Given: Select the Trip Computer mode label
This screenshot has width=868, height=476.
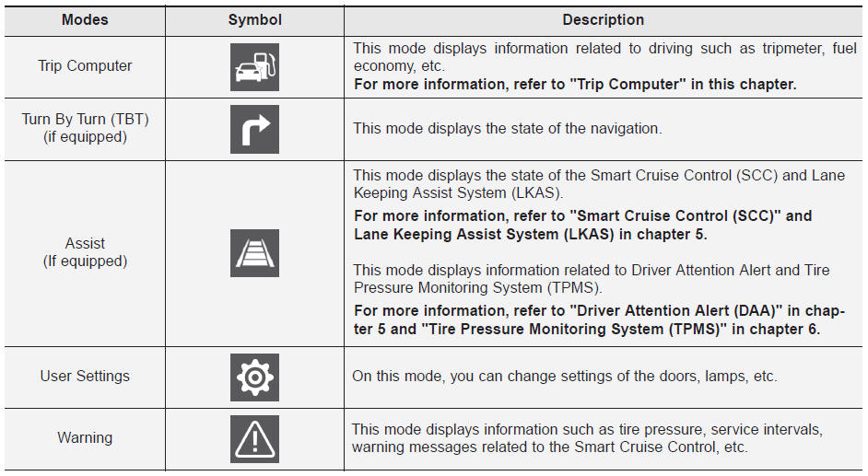Looking at the screenshot, I should [85, 66].
